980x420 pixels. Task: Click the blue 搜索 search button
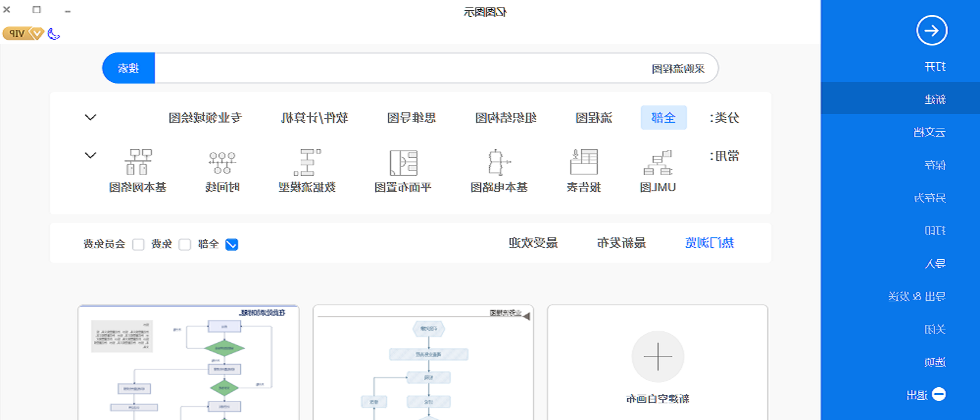tap(129, 68)
